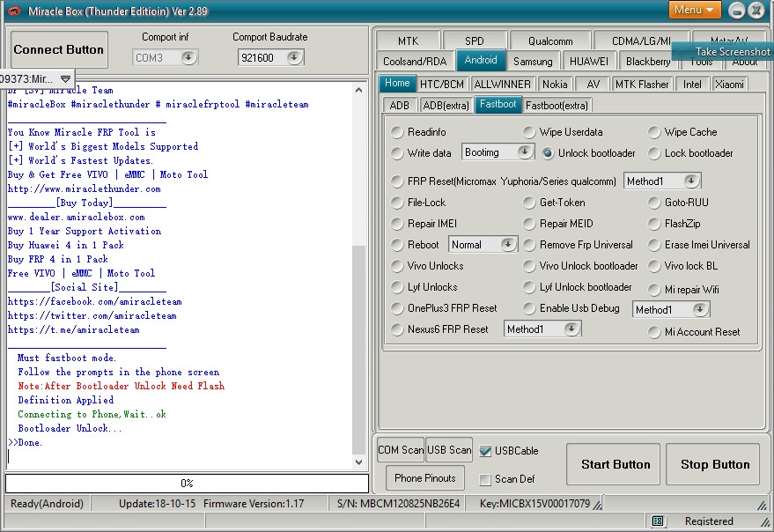Click the COM Scan button
774x532 pixels.
401,450
